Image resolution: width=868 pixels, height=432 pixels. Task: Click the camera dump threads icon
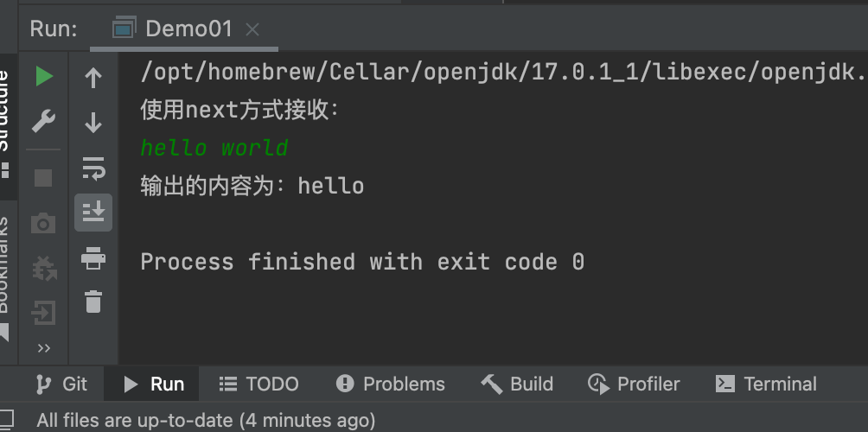43,224
